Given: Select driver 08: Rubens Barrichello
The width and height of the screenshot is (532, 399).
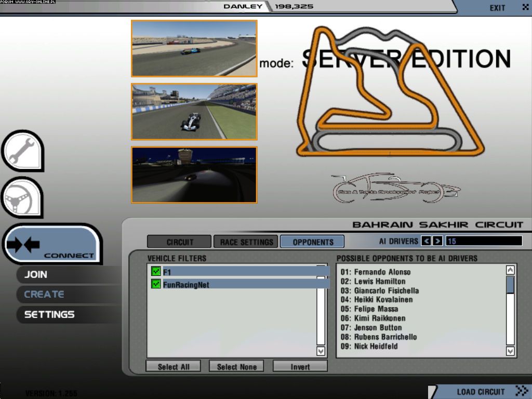Looking at the screenshot, I should pos(379,337).
